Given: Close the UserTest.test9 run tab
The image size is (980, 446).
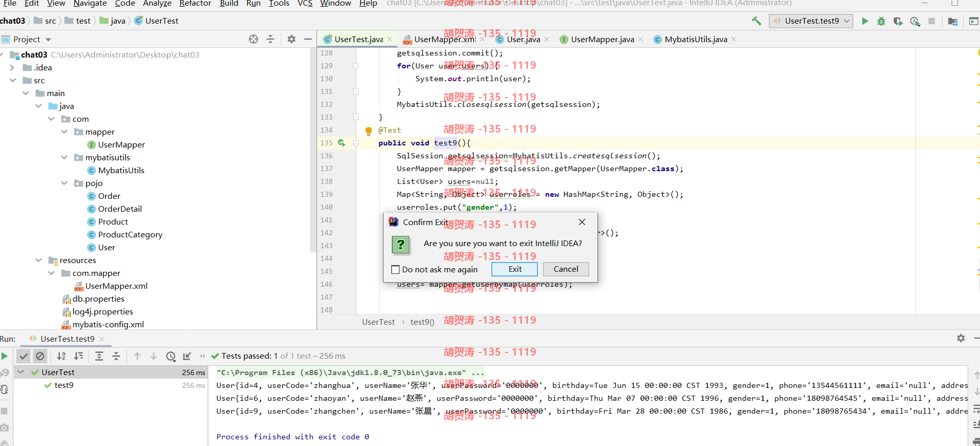Looking at the screenshot, I should click(102, 339).
